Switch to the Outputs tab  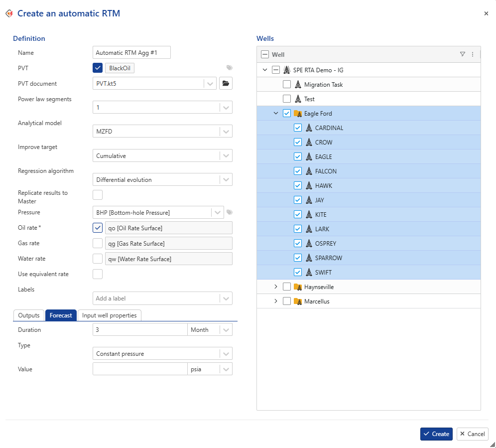[x=29, y=315]
